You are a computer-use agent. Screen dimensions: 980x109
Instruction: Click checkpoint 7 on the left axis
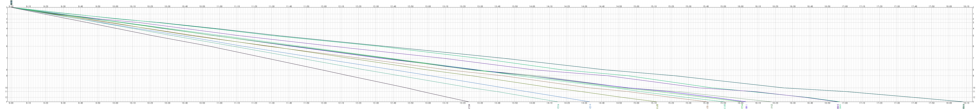pyautogui.click(x=7, y=58)
